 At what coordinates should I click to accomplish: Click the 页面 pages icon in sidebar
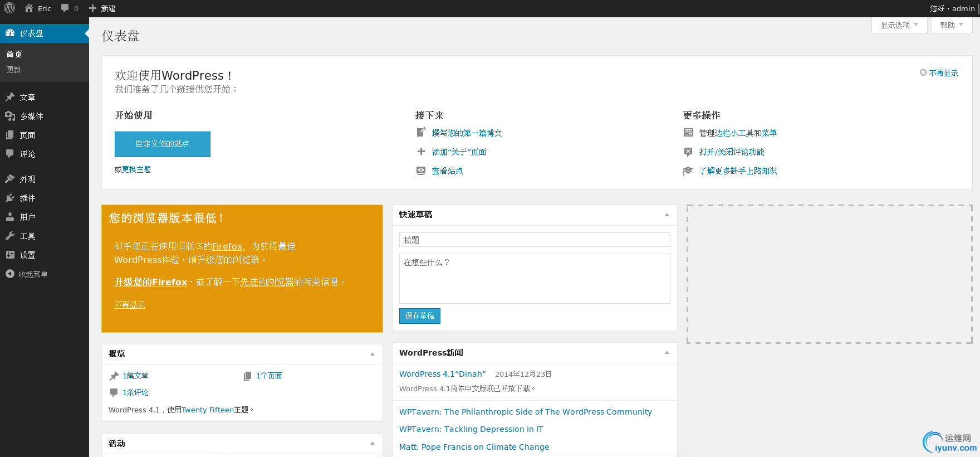click(x=10, y=135)
